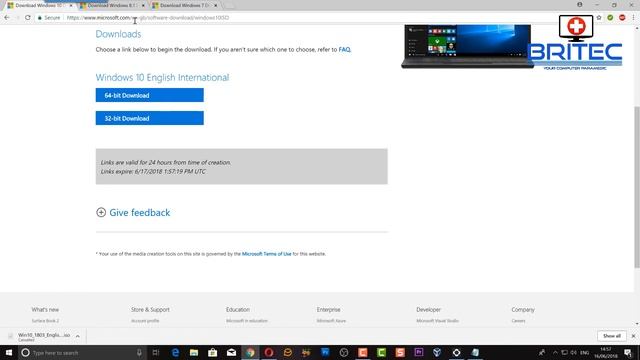Open the Store & Support footer heading

(x=150, y=310)
